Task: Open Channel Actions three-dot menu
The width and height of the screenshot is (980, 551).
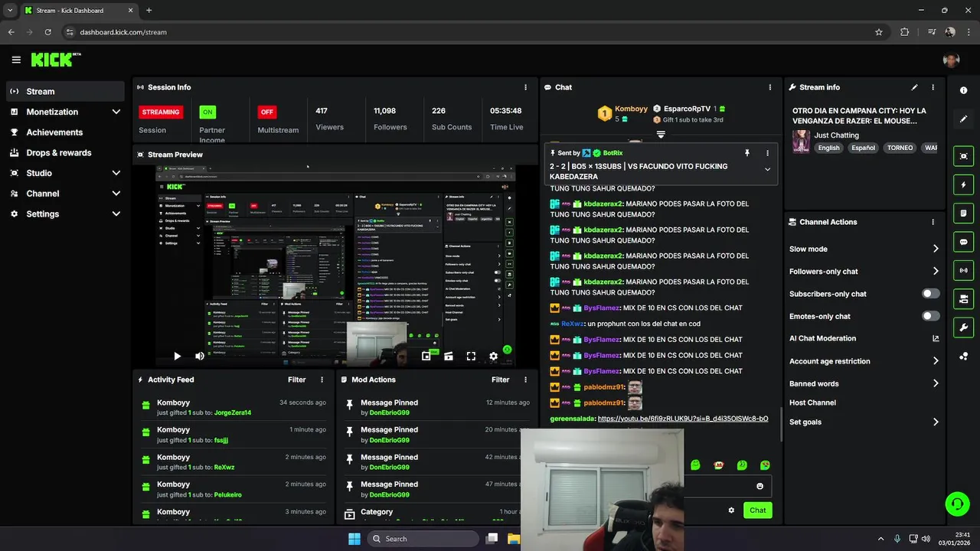Action: pos(933,222)
